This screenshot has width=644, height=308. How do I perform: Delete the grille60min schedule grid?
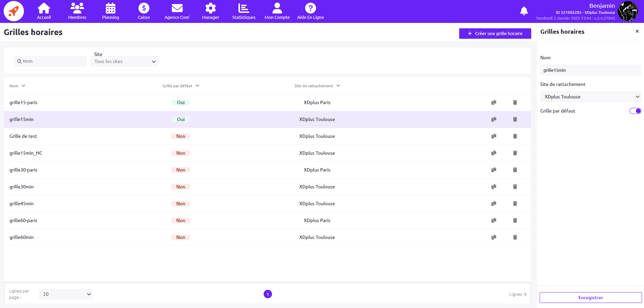pos(515,237)
